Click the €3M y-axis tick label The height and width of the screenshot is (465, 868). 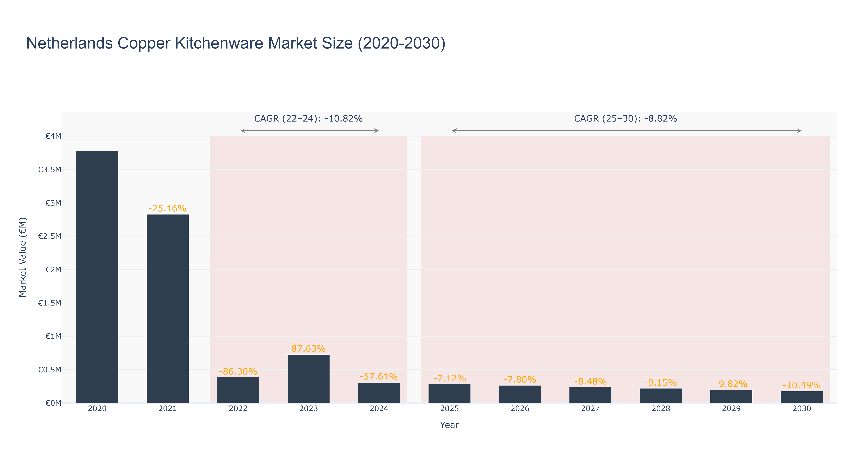point(53,203)
